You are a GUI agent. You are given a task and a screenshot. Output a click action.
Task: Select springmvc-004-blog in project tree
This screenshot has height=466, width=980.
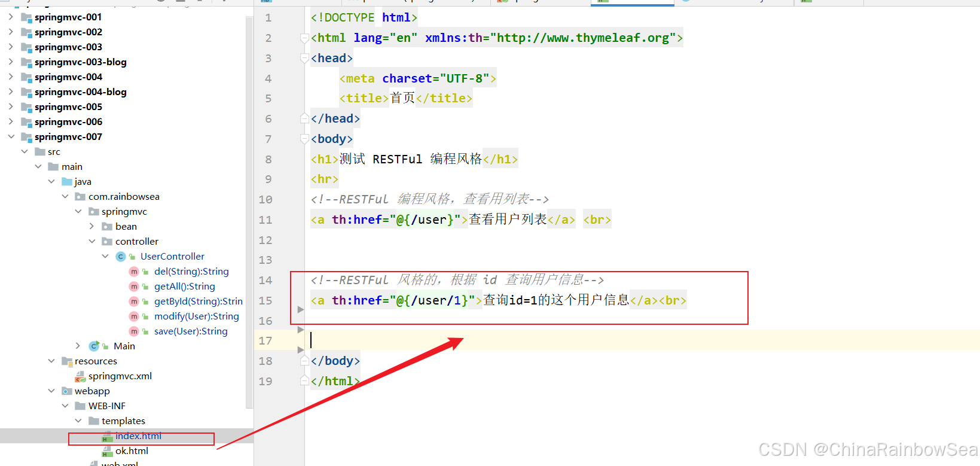pos(81,92)
